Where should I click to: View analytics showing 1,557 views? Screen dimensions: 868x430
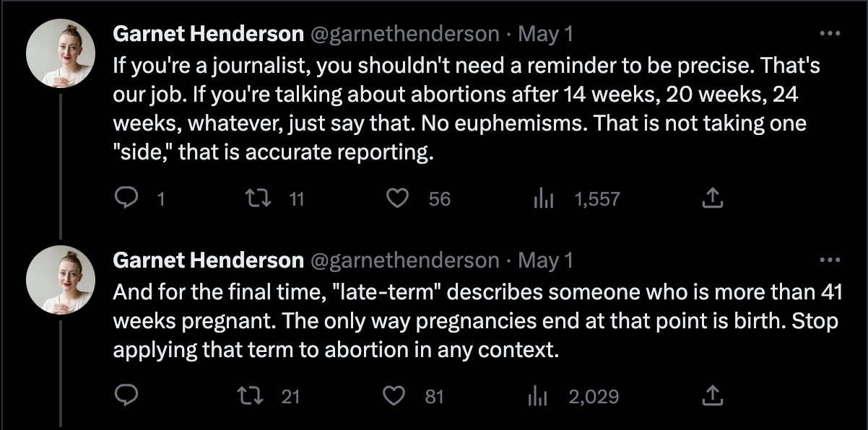coord(542,198)
